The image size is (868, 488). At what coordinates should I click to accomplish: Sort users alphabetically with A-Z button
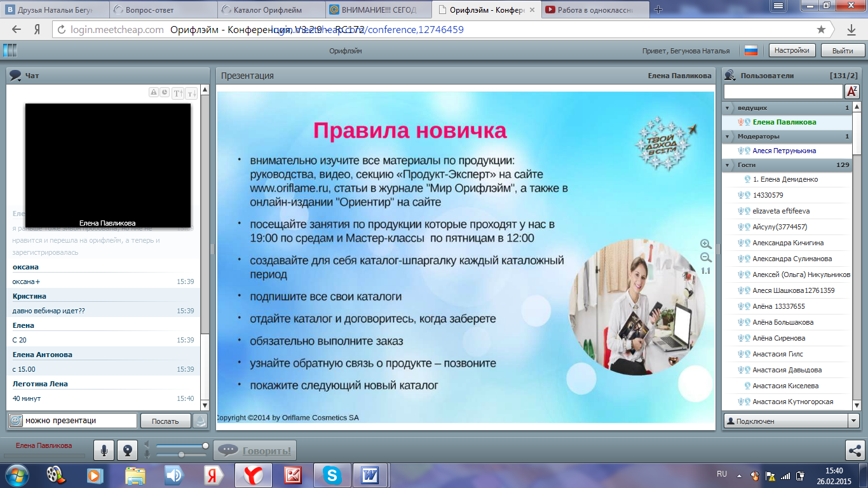point(852,91)
